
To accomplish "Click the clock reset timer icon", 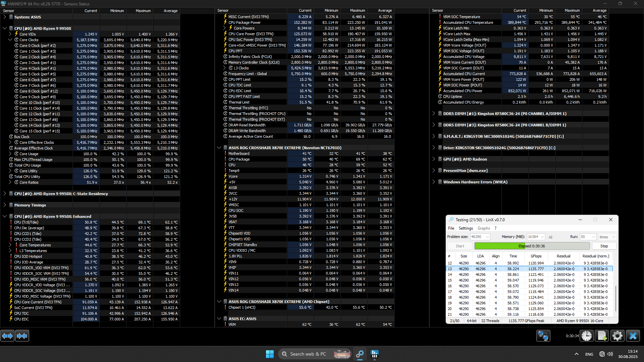I will (587, 336).
